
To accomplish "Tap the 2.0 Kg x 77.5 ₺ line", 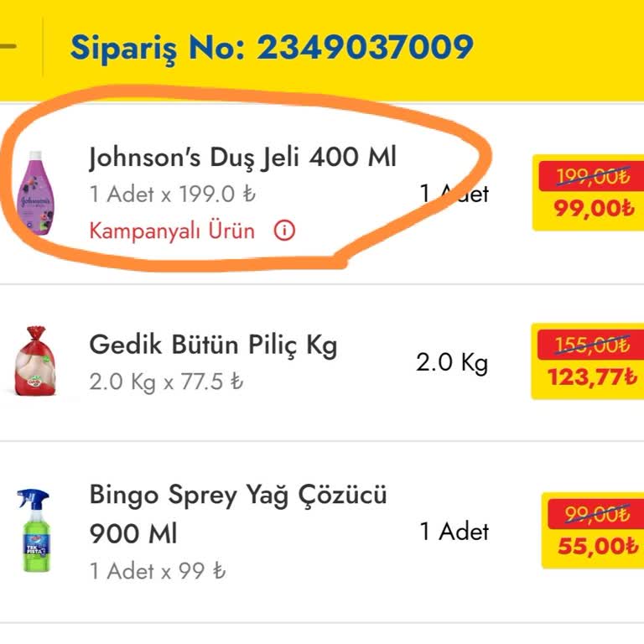I will tap(166, 382).
